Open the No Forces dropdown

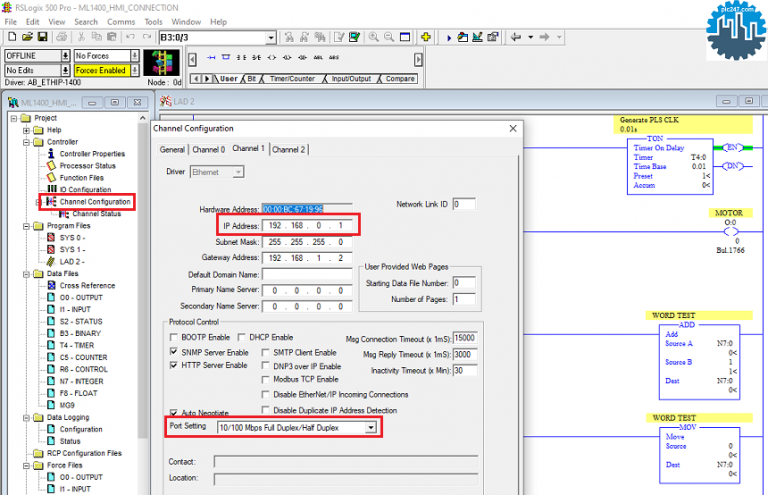[x=135, y=56]
